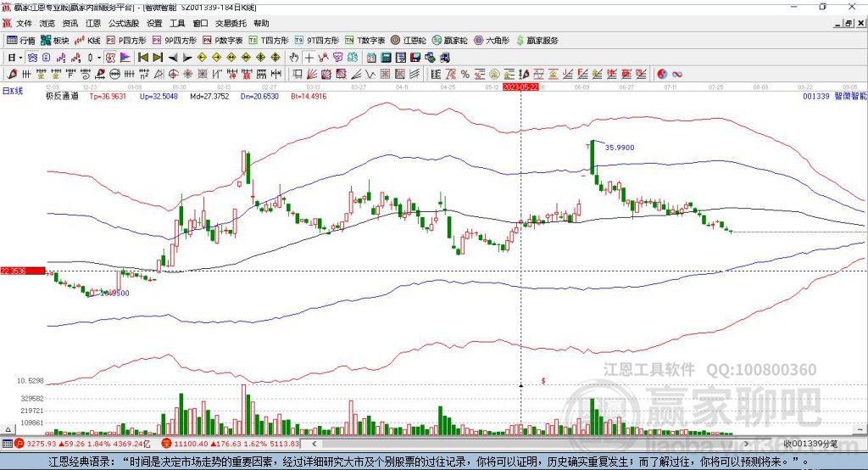Toggle the red highlighted indicator icon
This screenshot has height=470, width=868.
(110, 58)
